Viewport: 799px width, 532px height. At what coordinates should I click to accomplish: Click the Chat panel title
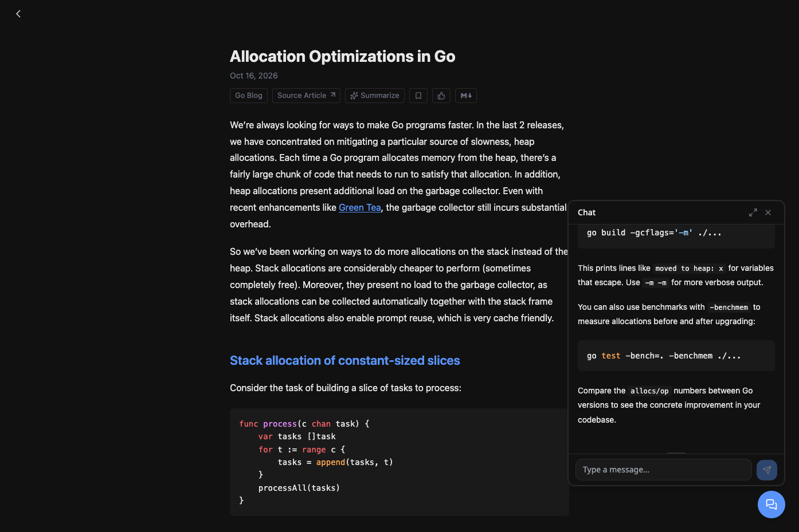pyautogui.click(x=586, y=212)
